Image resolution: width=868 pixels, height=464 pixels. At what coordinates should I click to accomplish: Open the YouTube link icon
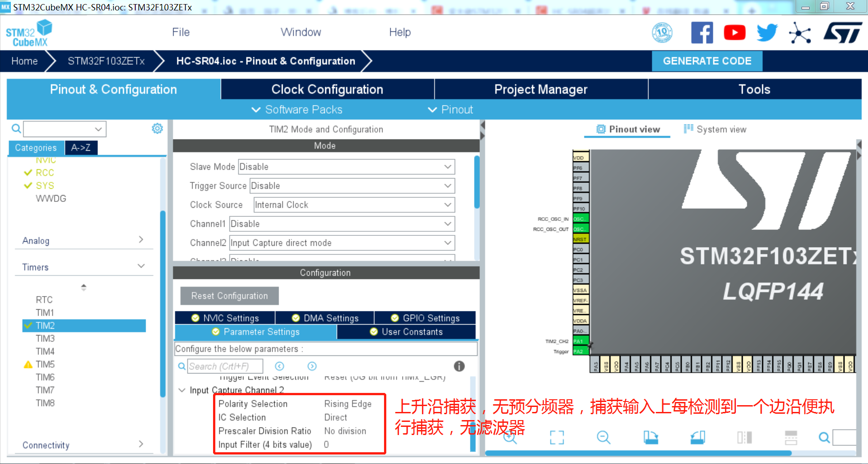[735, 33]
